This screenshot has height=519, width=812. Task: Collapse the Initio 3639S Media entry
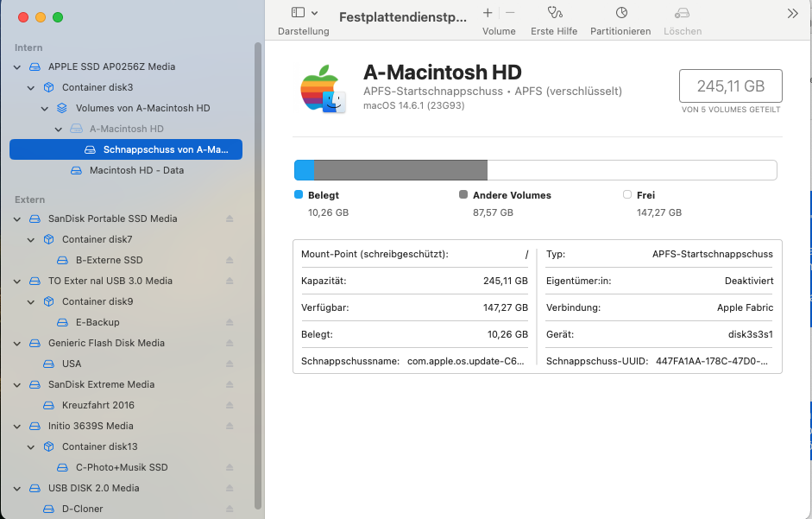(x=18, y=426)
